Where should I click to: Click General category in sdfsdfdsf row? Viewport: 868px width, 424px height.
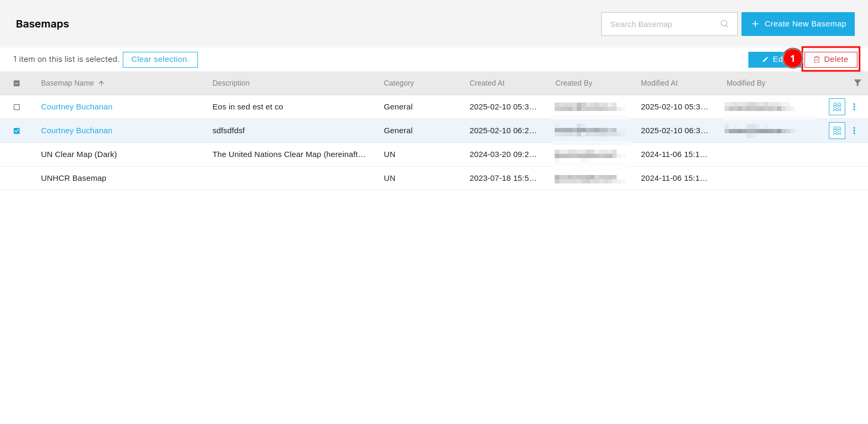coord(398,131)
